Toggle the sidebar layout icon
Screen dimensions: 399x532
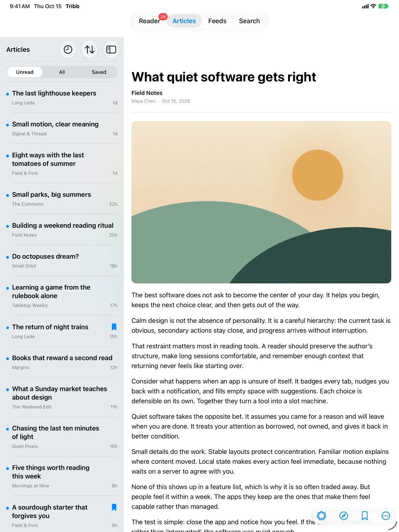[111, 49]
